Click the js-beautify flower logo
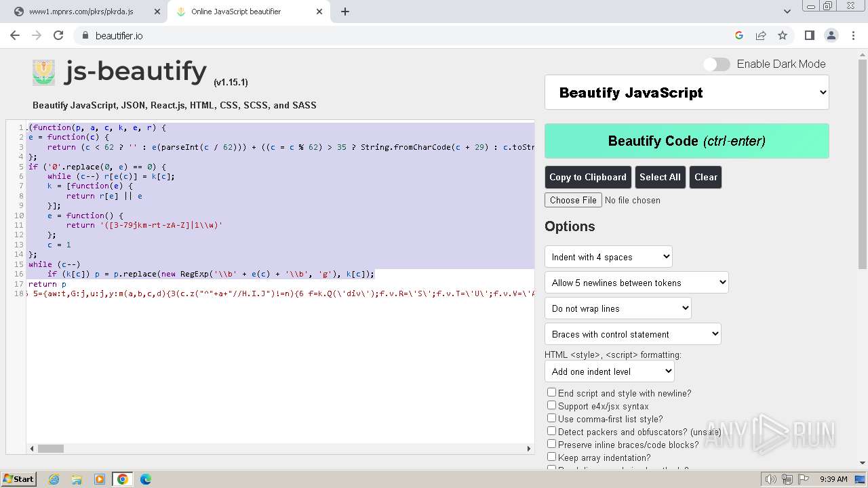This screenshot has width=868, height=488. click(x=43, y=73)
